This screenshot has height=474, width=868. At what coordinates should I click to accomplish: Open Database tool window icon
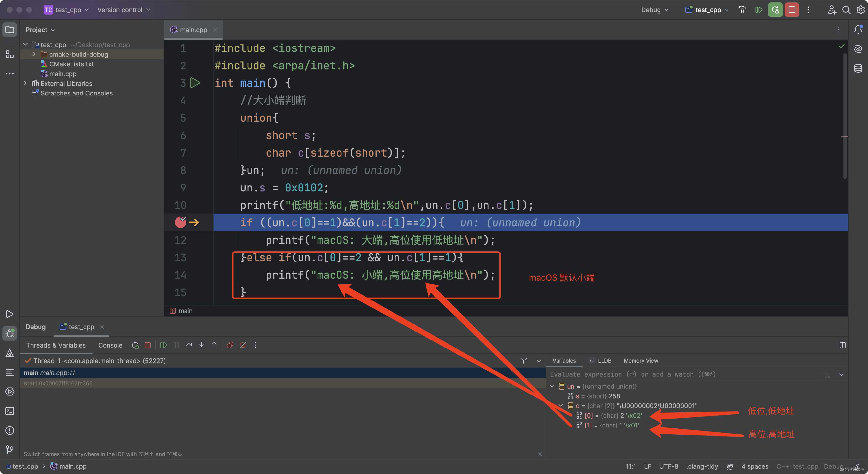(858, 68)
